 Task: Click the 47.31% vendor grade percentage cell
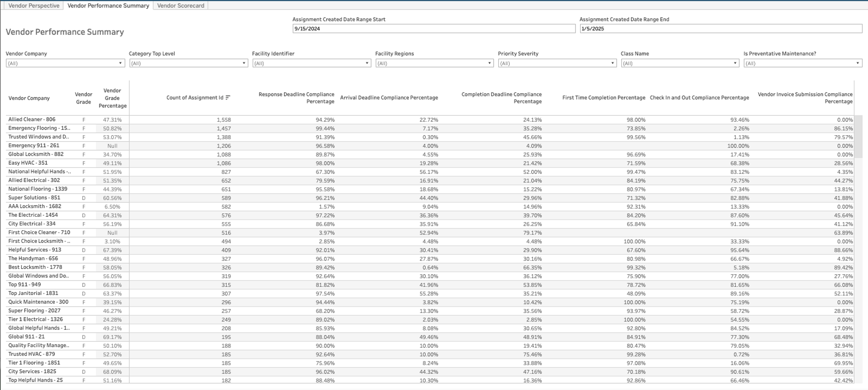coord(112,120)
